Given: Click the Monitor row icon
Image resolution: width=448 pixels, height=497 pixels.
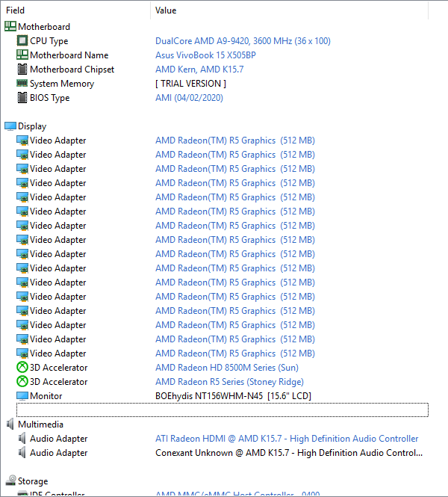Looking at the screenshot, I should point(22,396).
